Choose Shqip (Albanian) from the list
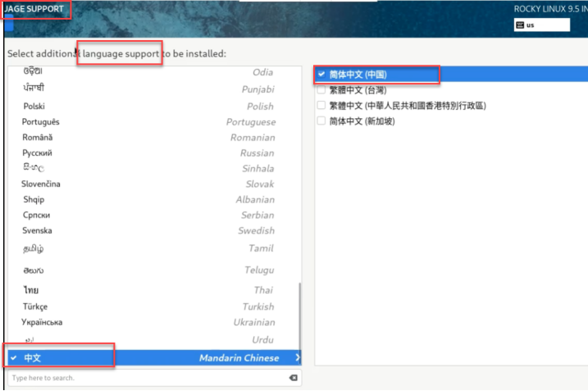The image size is (588, 391). [148, 200]
